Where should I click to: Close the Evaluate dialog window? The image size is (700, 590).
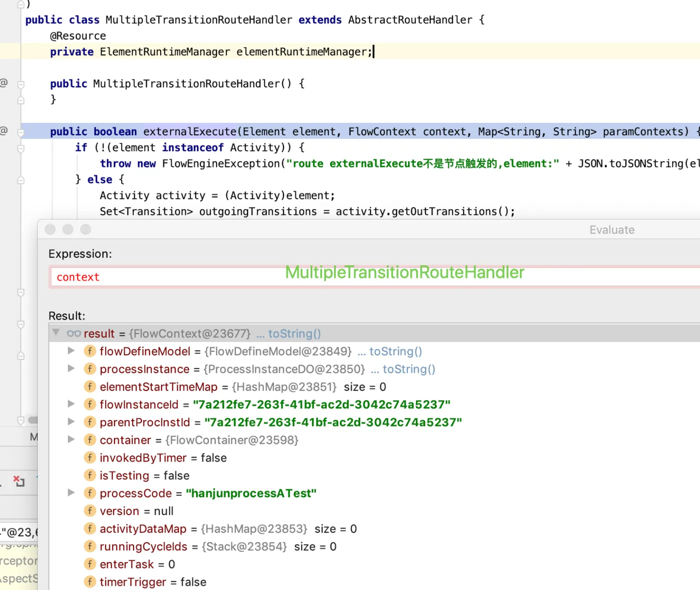[x=50, y=229]
